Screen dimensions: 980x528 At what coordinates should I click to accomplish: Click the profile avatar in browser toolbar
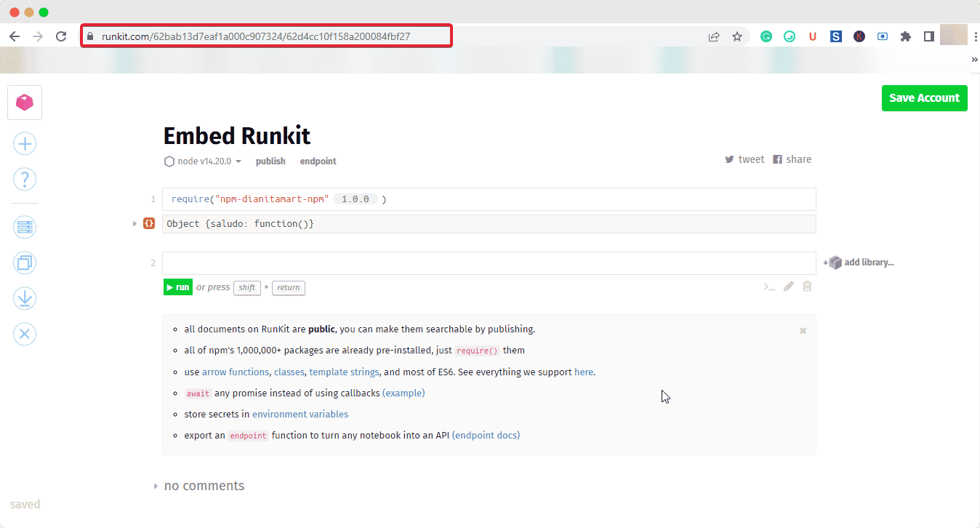point(954,36)
